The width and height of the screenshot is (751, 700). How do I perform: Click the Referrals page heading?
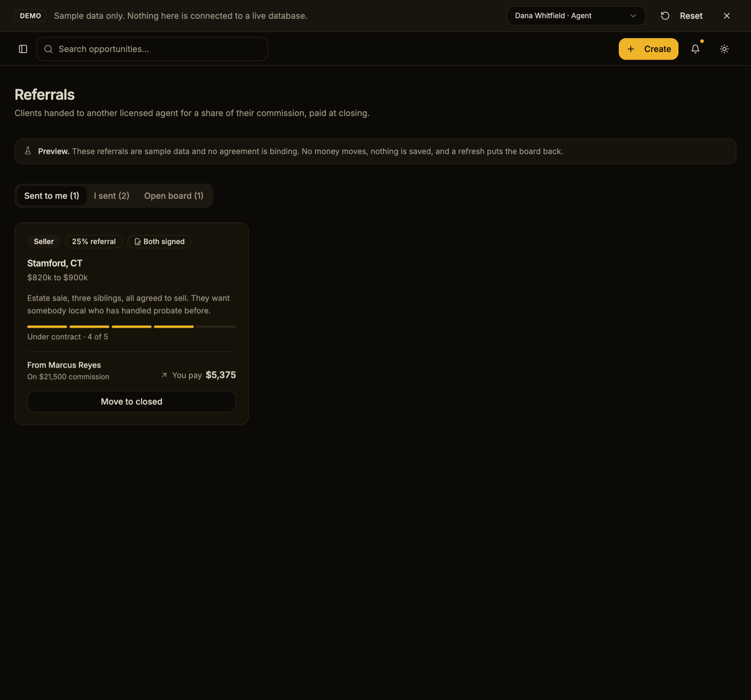tap(45, 95)
